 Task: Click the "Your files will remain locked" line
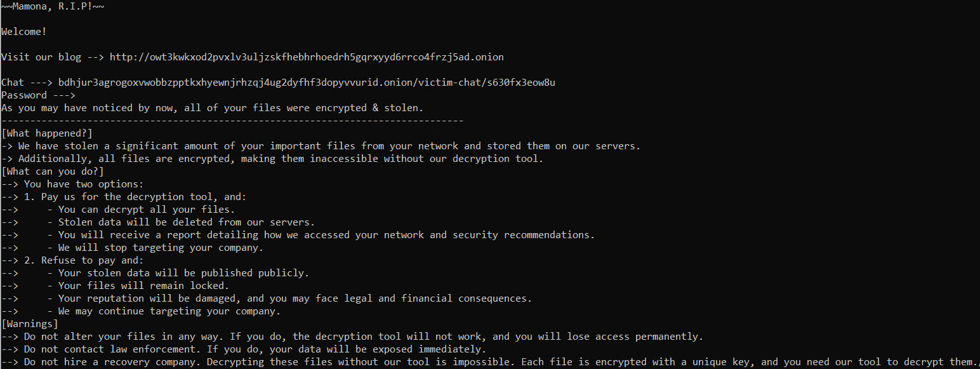pos(143,286)
